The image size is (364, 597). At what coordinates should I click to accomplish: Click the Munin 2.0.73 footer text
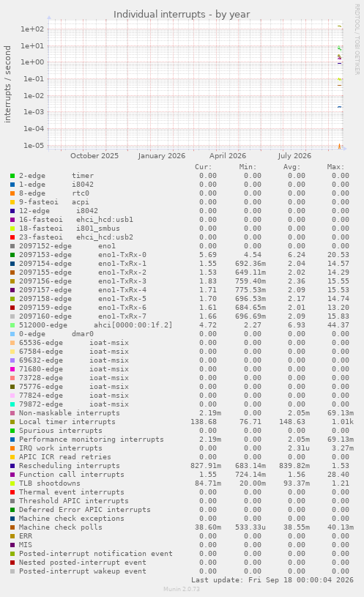tap(182, 589)
